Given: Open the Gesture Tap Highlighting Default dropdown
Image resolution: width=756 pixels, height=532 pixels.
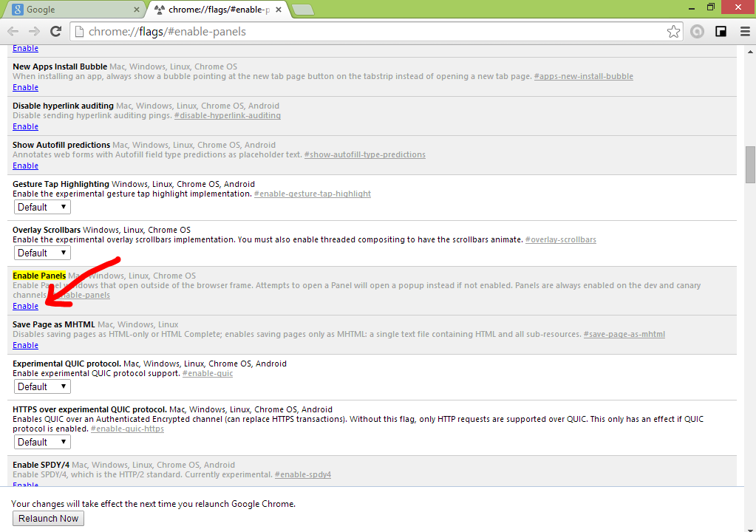Looking at the screenshot, I should point(42,207).
